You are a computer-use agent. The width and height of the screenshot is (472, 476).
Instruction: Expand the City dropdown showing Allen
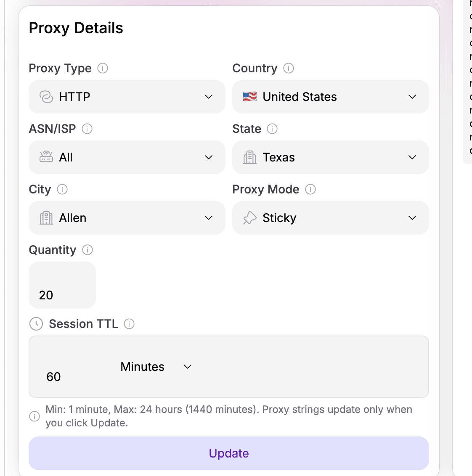(x=127, y=218)
